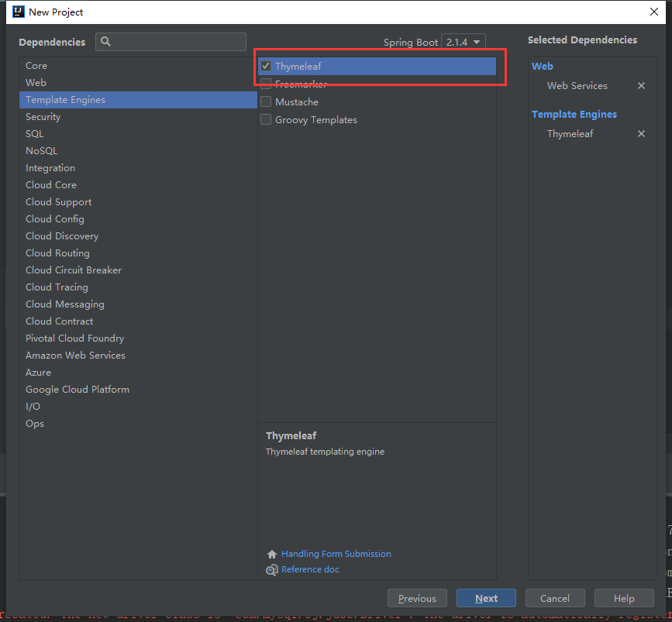Open Help for the wizard
The width and height of the screenshot is (672, 622).
tap(624, 598)
